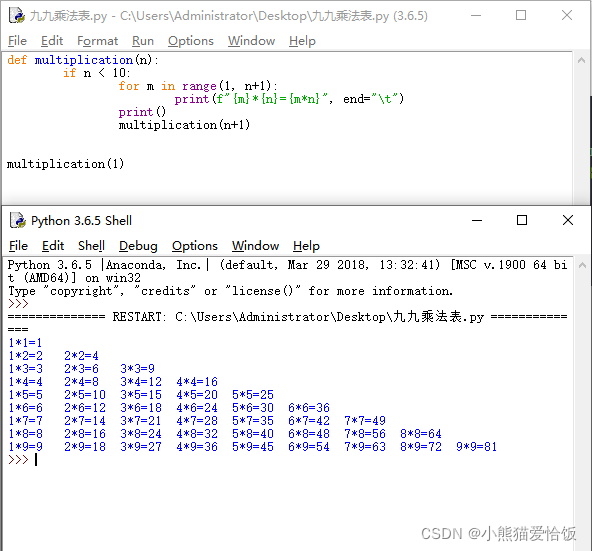Click the 'if n < 10:' line
Viewport: 592px width, 551px height.
(96, 73)
